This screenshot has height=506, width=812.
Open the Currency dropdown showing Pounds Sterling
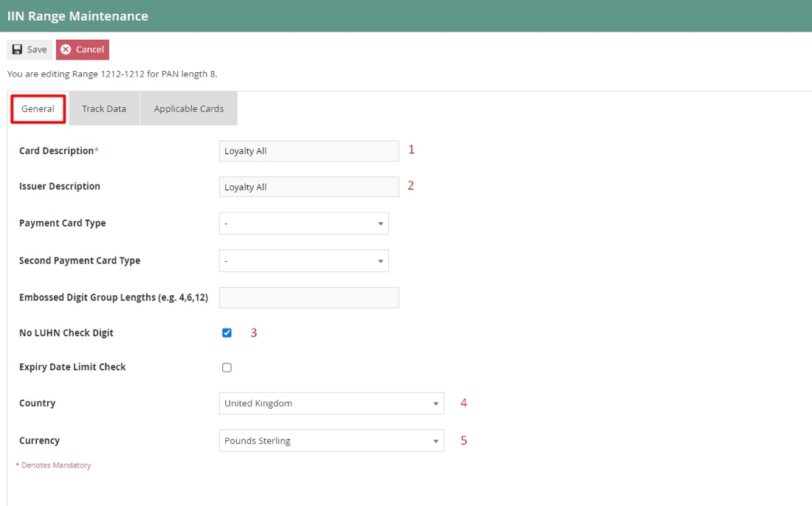pyautogui.click(x=436, y=440)
